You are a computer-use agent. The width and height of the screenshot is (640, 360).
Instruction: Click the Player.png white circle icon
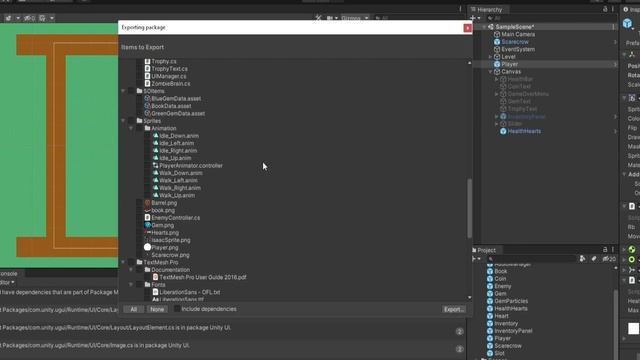[x=147, y=247]
